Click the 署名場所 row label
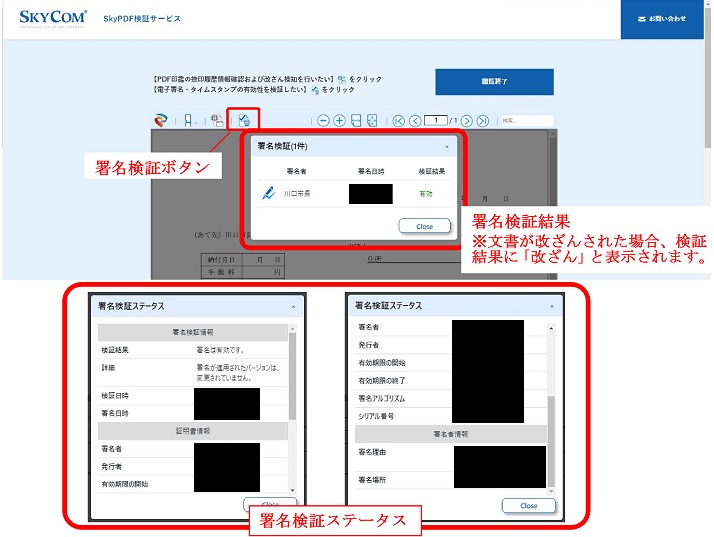Screen dimensions: 714x537 tap(372, 480)
